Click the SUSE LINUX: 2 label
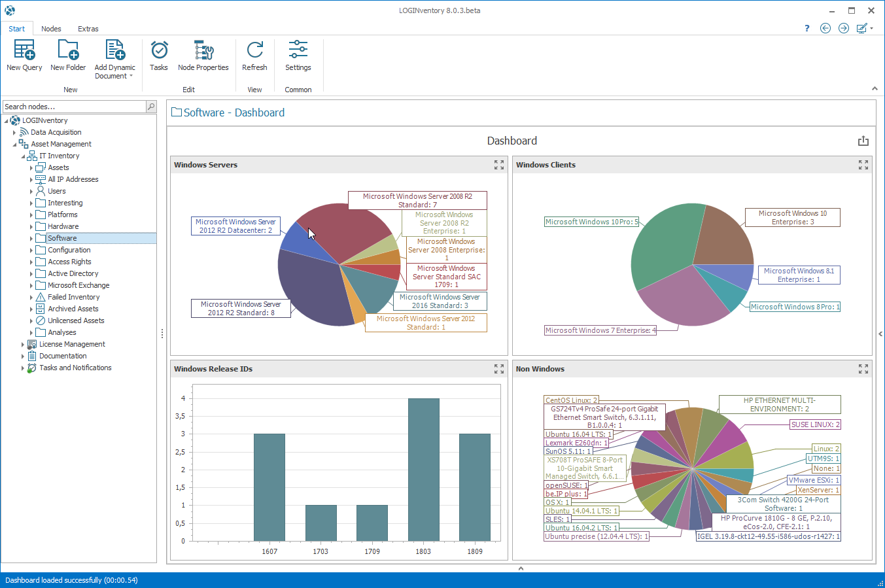The height and width of the screenshot is (588, 885). [x=816, y=424]
